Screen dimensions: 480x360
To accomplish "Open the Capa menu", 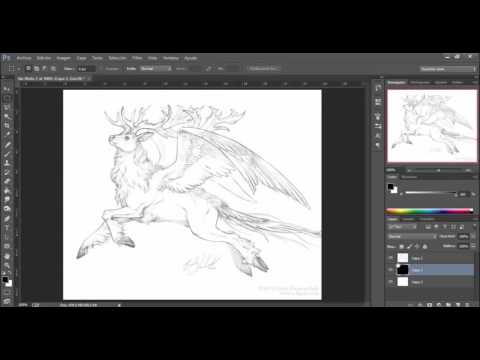I will tap(81, 58).
